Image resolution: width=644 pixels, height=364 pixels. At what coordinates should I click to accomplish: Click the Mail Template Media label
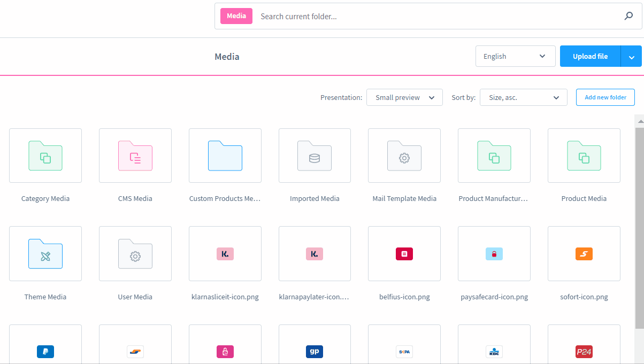pyautogui.click(x=404, y=198)
